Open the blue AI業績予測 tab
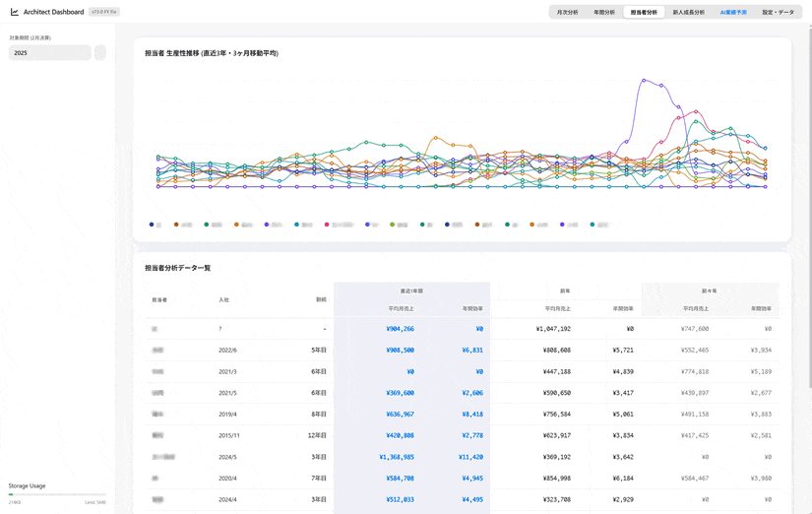The width and height of the screenshot is (812, 514). click(x=732, y=12)
